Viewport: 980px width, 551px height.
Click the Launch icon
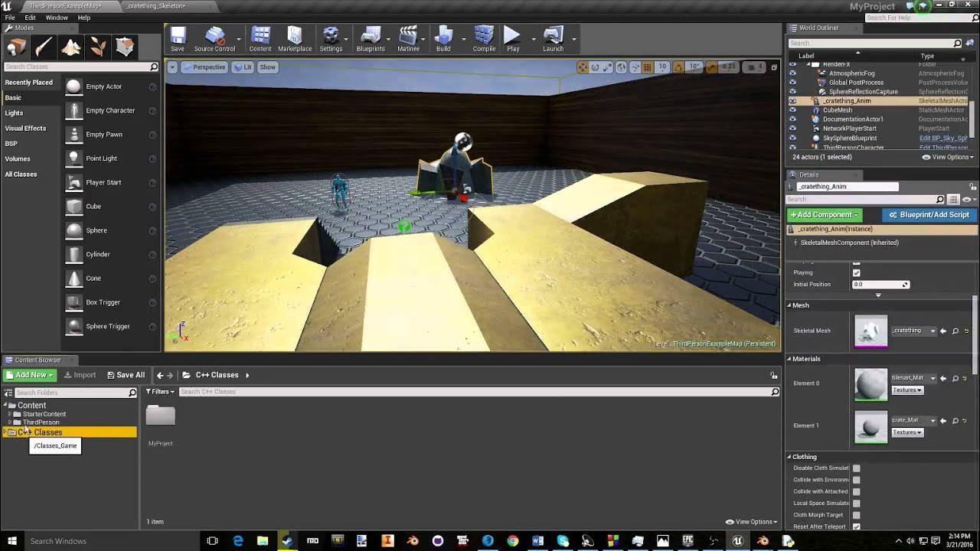553,38
